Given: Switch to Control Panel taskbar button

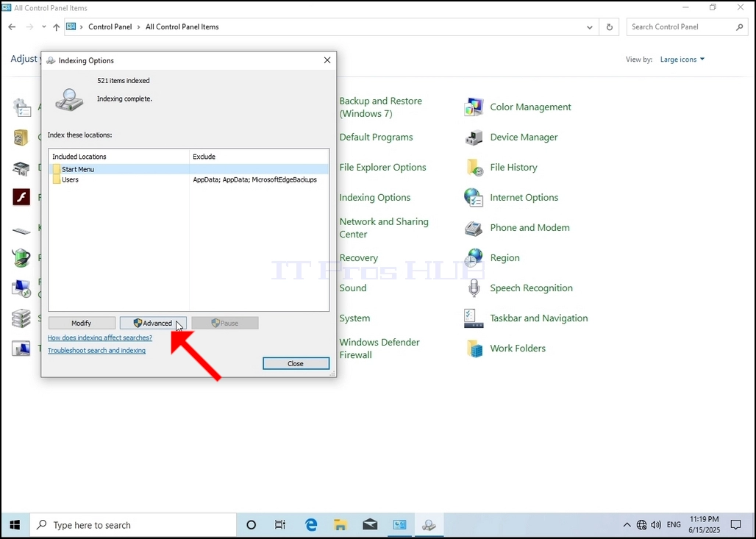Looking at the screenshot, I should point(399,525).
